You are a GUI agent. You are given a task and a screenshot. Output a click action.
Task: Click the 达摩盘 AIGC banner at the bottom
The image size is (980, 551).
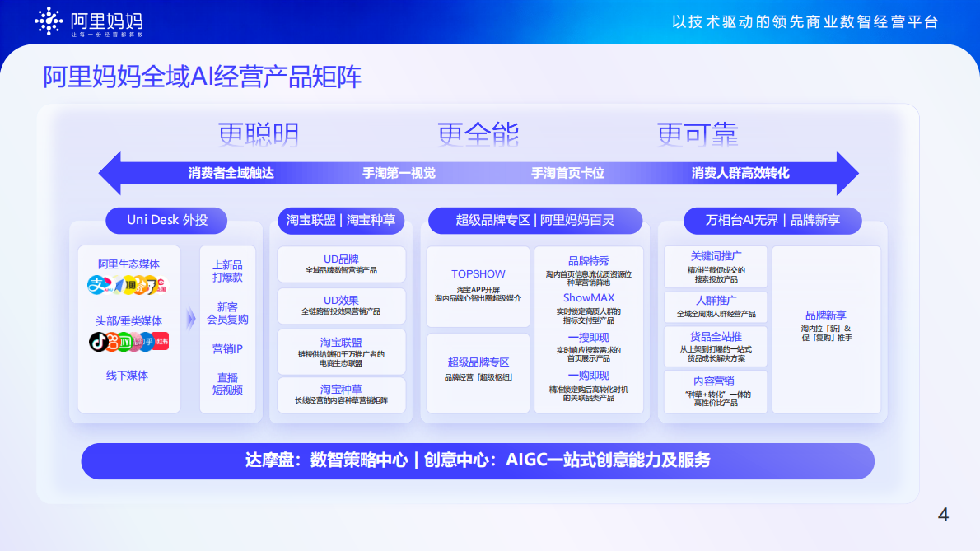[x=478, y=461]
